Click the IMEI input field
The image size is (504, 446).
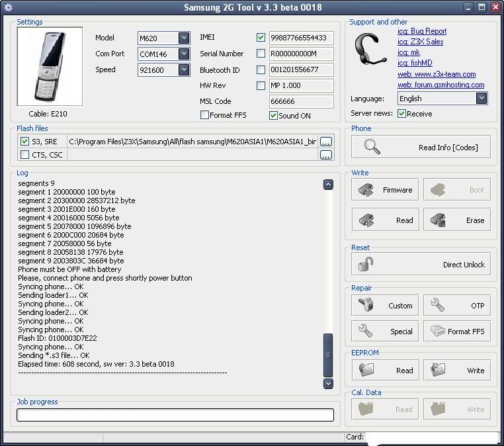click(x=301, y=38)
